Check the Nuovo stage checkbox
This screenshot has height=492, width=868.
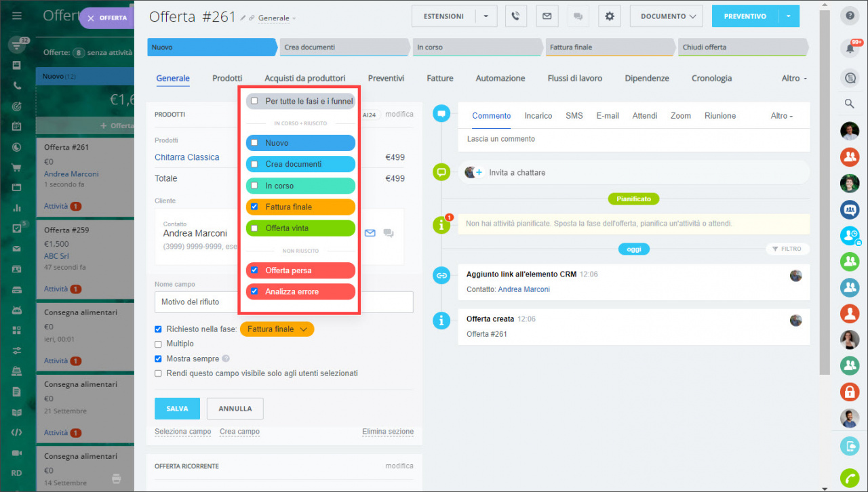(254, 143)
